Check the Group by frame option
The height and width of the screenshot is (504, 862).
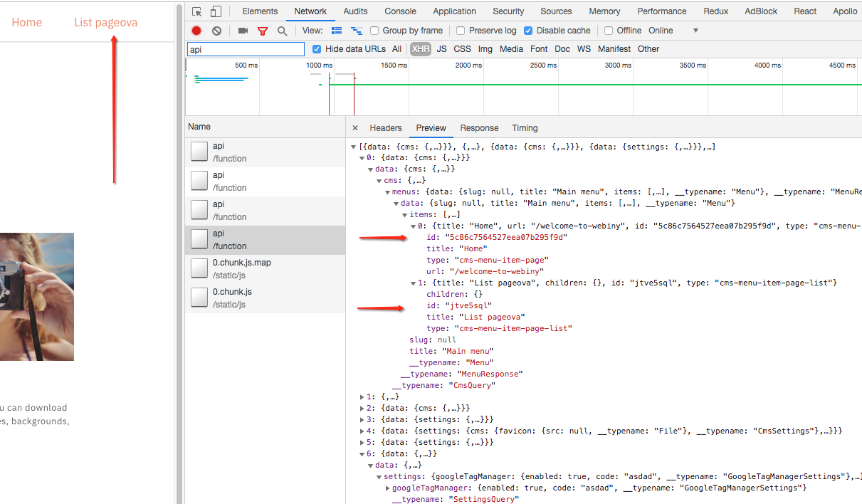tap(374, 30)
